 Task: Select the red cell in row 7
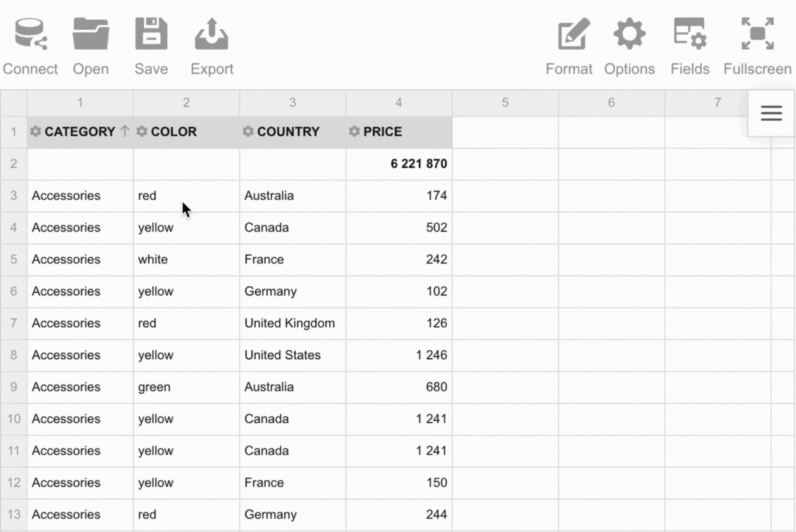tap(186, 324)
